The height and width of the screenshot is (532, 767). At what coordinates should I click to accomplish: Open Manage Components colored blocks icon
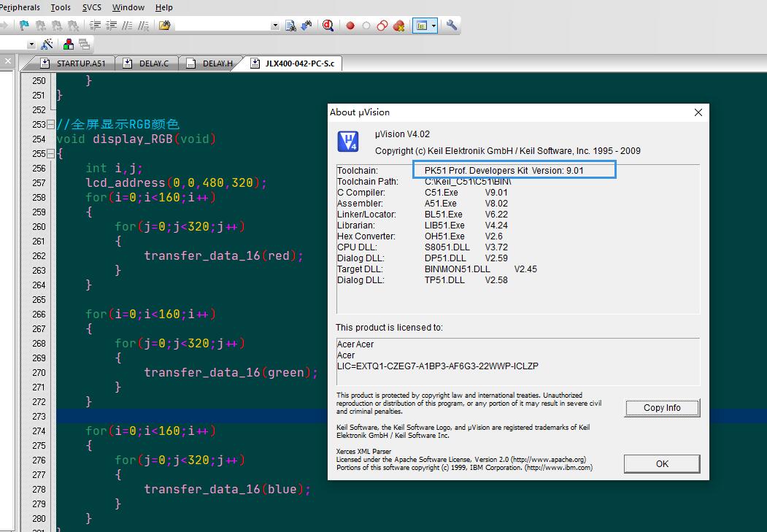coord(69,45)
